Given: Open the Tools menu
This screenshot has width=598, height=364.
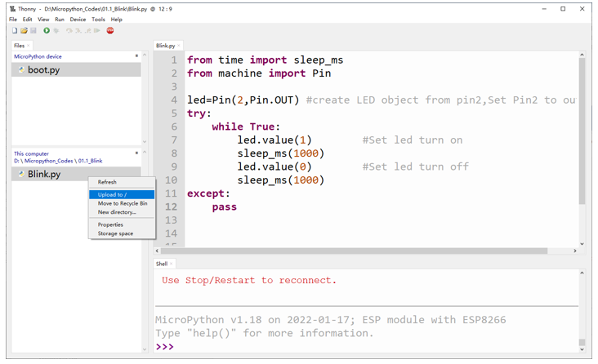Looking at the screenshot, I should pos(98,19).
